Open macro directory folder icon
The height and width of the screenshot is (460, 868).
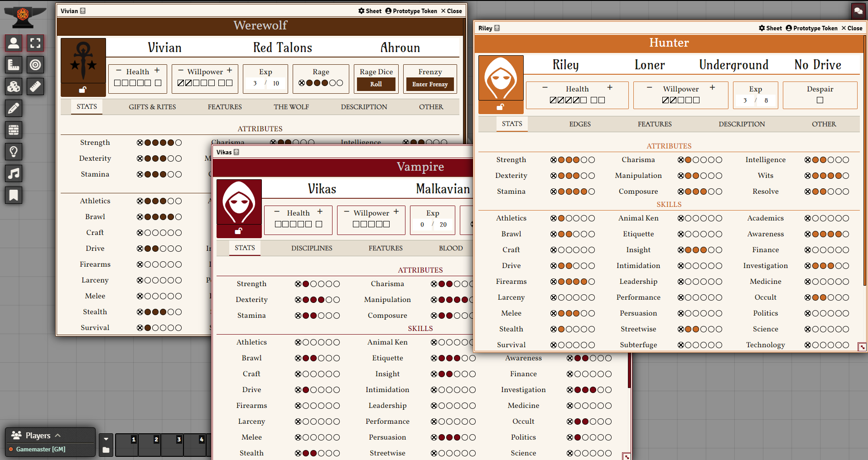pyautogui.click(x=106, y=450)
